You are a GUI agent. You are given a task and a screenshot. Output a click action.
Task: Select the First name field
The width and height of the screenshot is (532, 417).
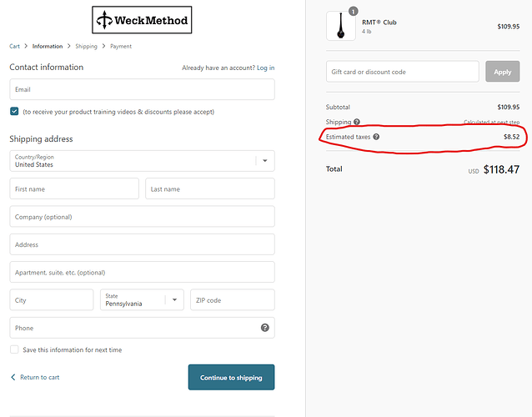point(74,189)
